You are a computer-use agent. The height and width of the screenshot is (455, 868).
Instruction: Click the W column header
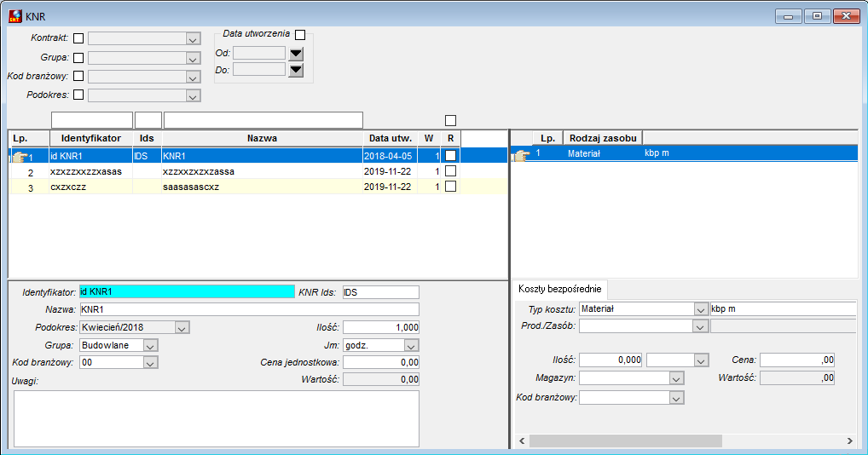[429, 138]
